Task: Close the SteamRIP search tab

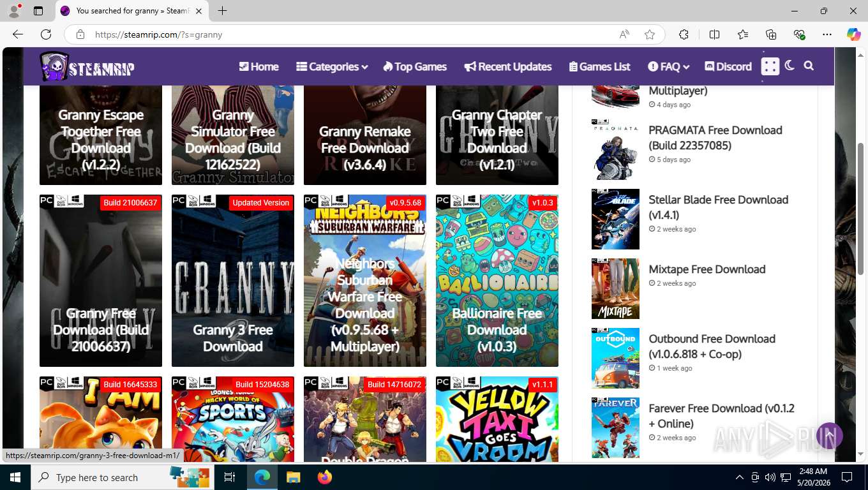Action: 199,11
